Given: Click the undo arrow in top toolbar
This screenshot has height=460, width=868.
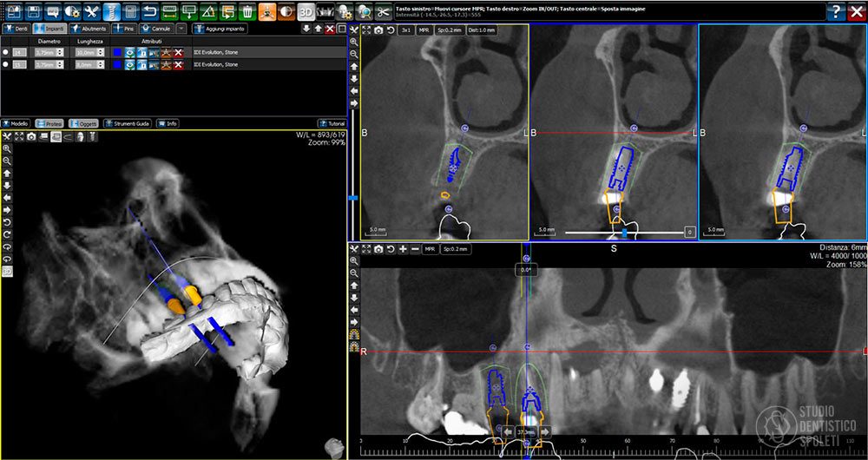Looking at the screenshot, I should click(x=149, y=10).
